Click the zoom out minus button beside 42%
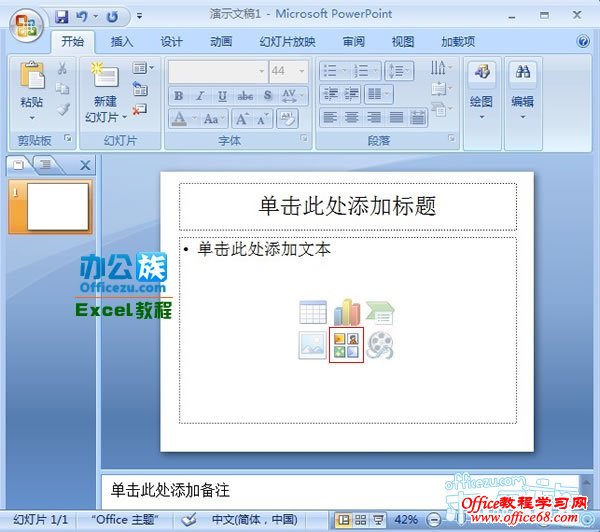 click(432, 520)
